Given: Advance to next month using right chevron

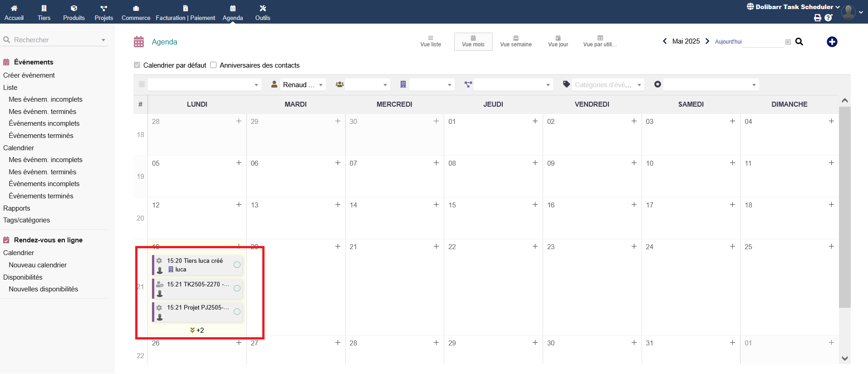Looking at the screenshot, I should [x=707, y=41].
